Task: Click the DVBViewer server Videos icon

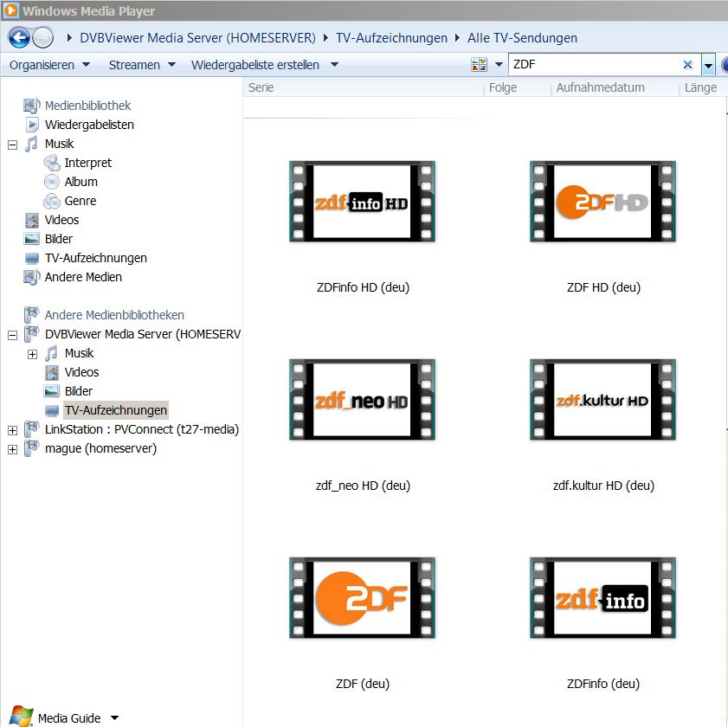Action: click(x=52, y=372)
